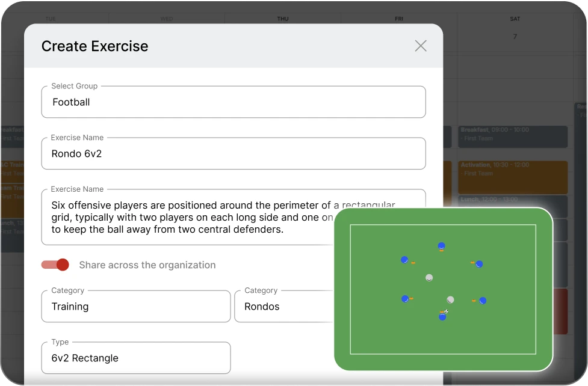Click the soccer ball on the pitch diagram
This screenshot has height=386, width=588.
446,311
